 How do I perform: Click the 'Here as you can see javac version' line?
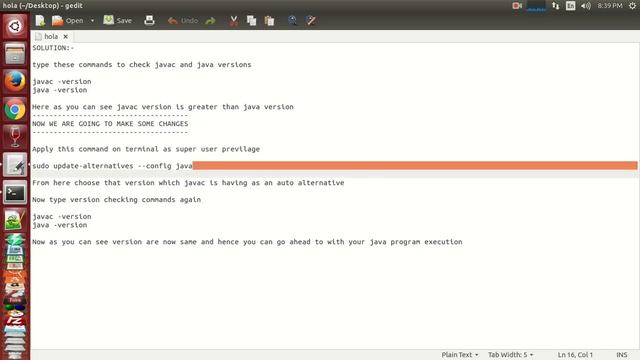tap(163, 107)
